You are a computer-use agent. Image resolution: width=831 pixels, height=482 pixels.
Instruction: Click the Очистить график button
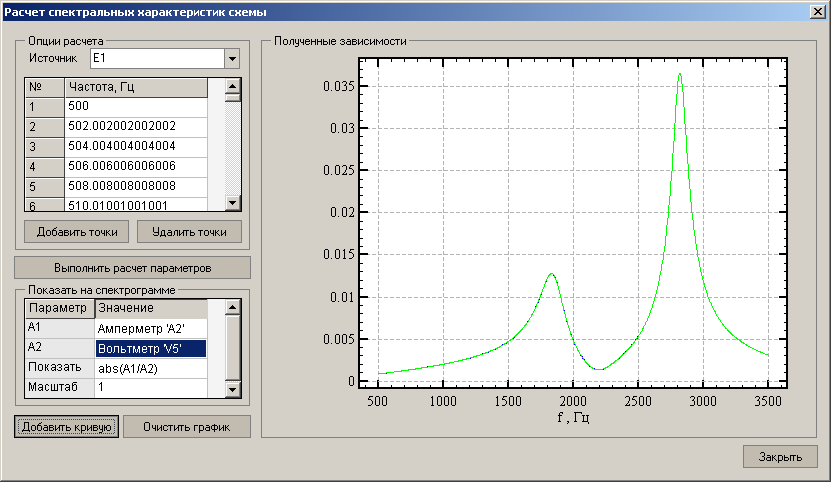[186, 427]
